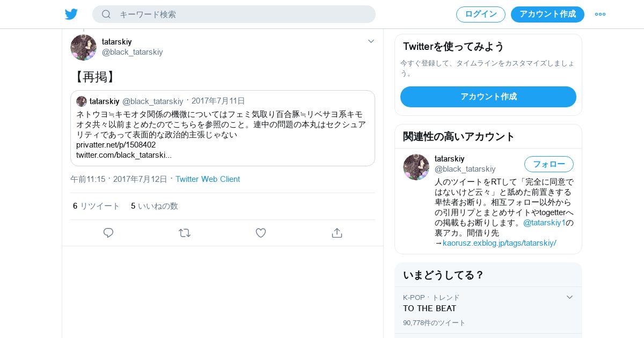
Task: Expand the tweet options chevron
Action: click(371, 41)
